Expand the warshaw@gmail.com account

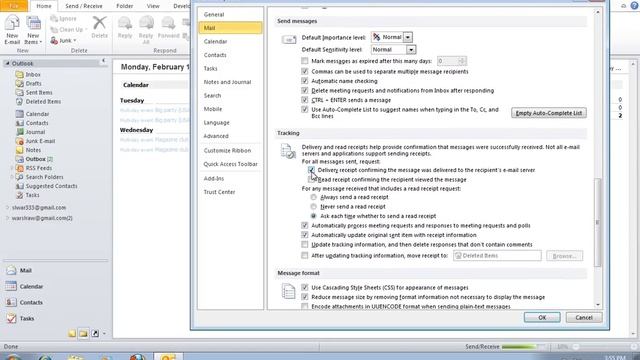(7, 218)
